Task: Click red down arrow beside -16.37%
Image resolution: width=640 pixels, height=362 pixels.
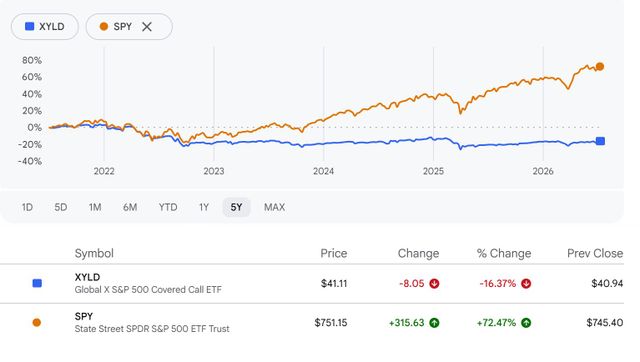Action: click(x=526, y=283)
